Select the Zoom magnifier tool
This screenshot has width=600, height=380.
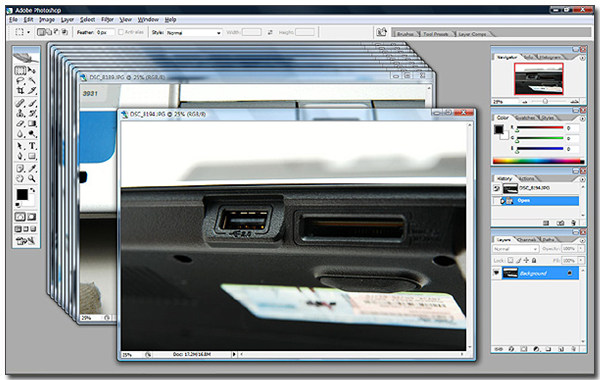[32, 178]
